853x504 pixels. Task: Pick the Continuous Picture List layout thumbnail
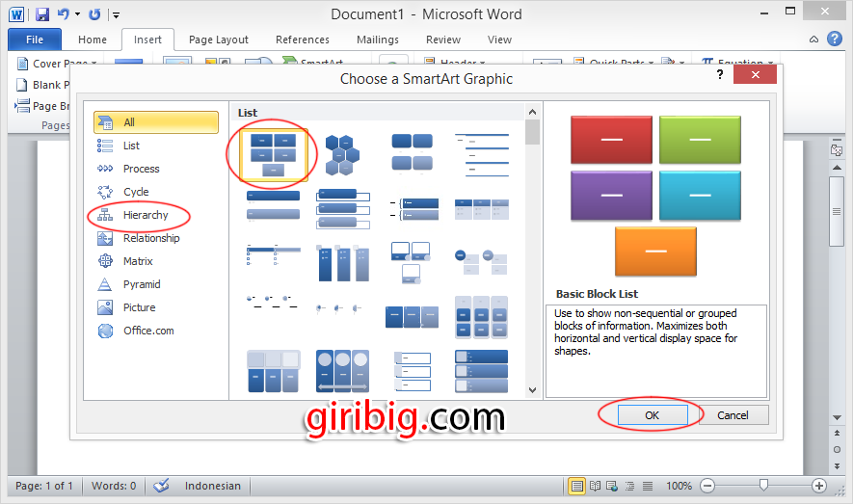[343, 371]
